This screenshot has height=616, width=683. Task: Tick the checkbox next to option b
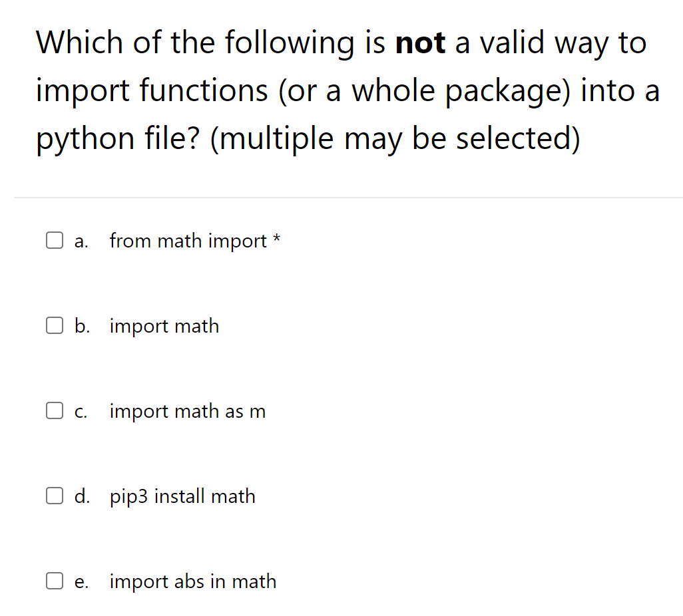click(55, 326)
